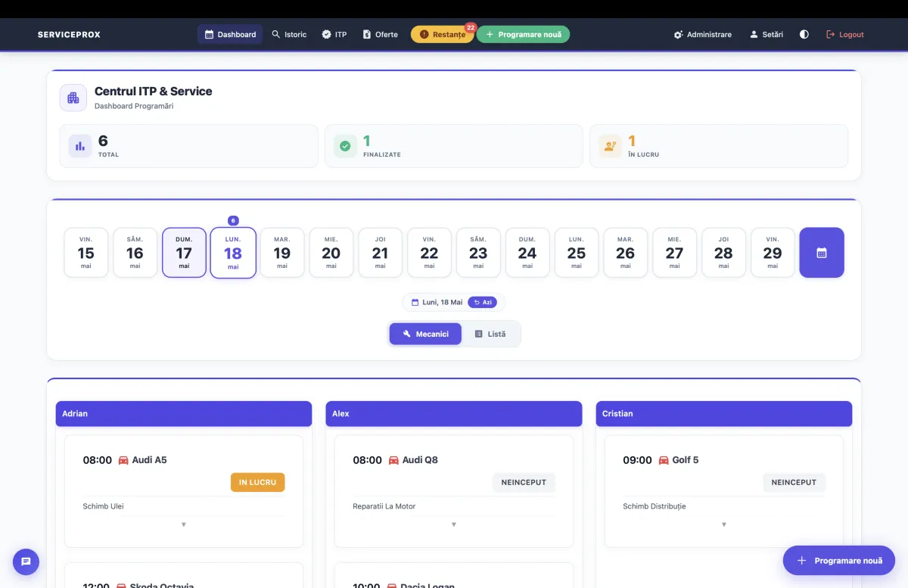
Task: Select Friday 22 mai
Action: (x=429, y=253)
